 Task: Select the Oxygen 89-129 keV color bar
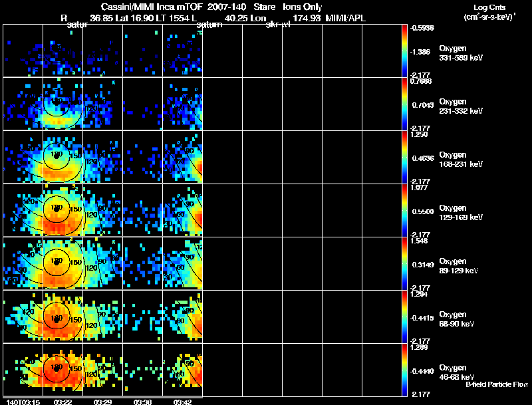point(404,263)
